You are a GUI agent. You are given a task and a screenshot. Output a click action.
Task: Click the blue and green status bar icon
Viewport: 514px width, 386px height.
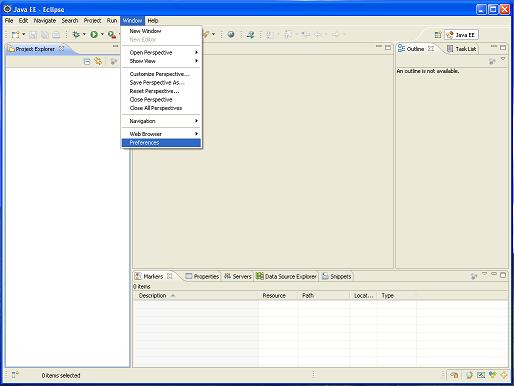click(x=492, y=375)
